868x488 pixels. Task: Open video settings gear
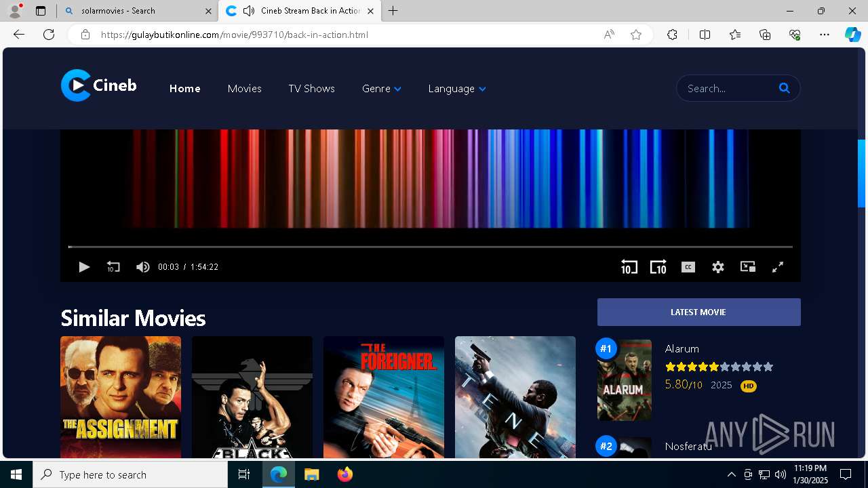(x=718, y=267)
